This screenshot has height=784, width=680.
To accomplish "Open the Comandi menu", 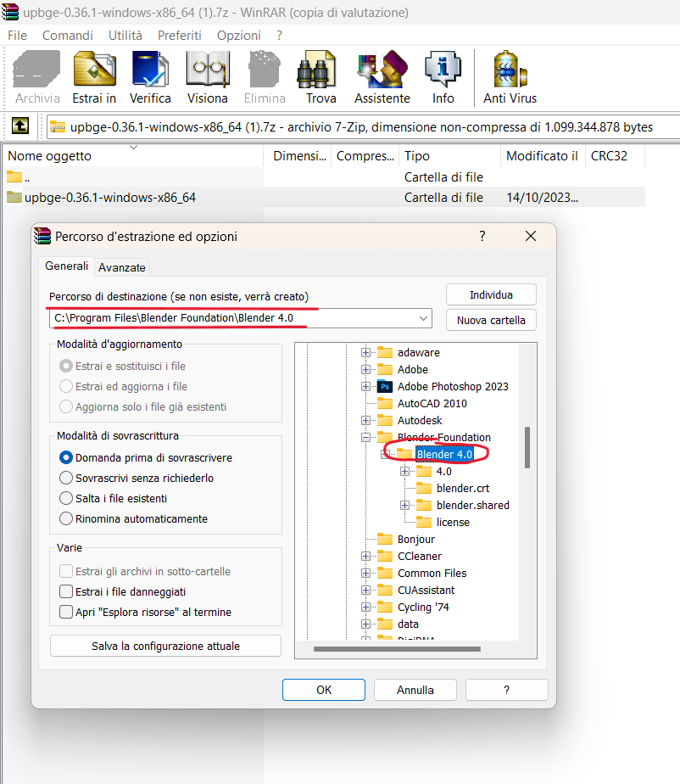I will [x=68, y=36].
